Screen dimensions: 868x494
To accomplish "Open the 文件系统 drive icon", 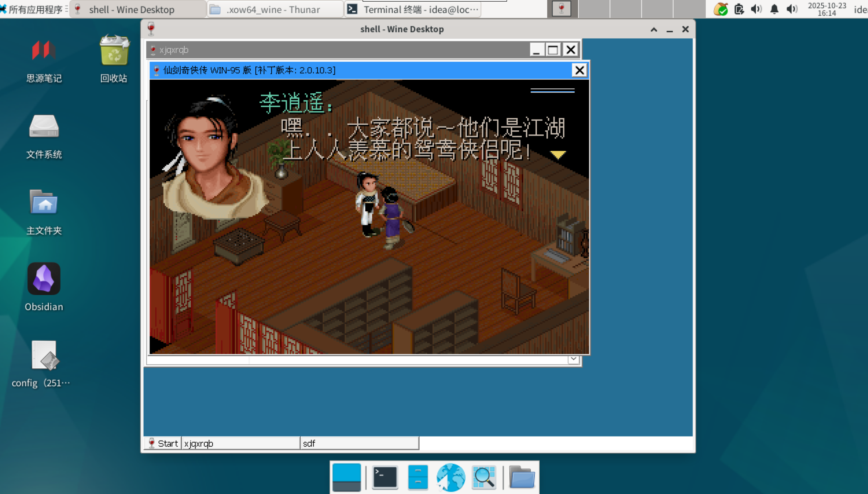I will click(44, 127).
